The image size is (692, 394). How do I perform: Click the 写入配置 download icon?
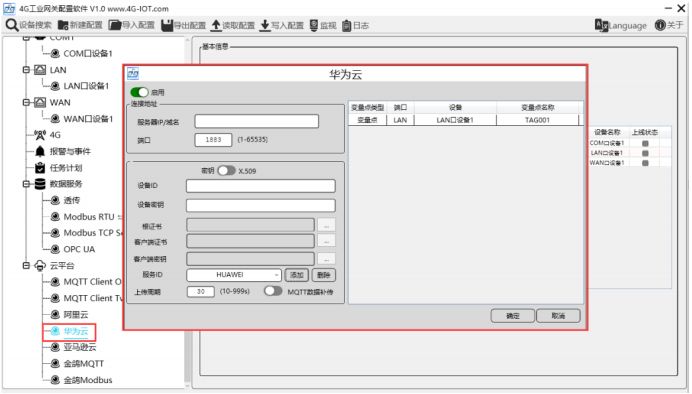tap(265, 25)
